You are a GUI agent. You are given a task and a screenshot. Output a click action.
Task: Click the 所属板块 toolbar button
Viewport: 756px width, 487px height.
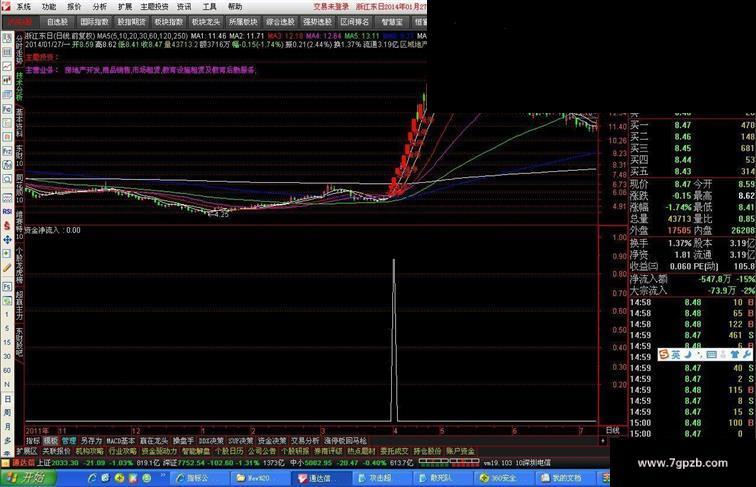click(x=243, y=22)
